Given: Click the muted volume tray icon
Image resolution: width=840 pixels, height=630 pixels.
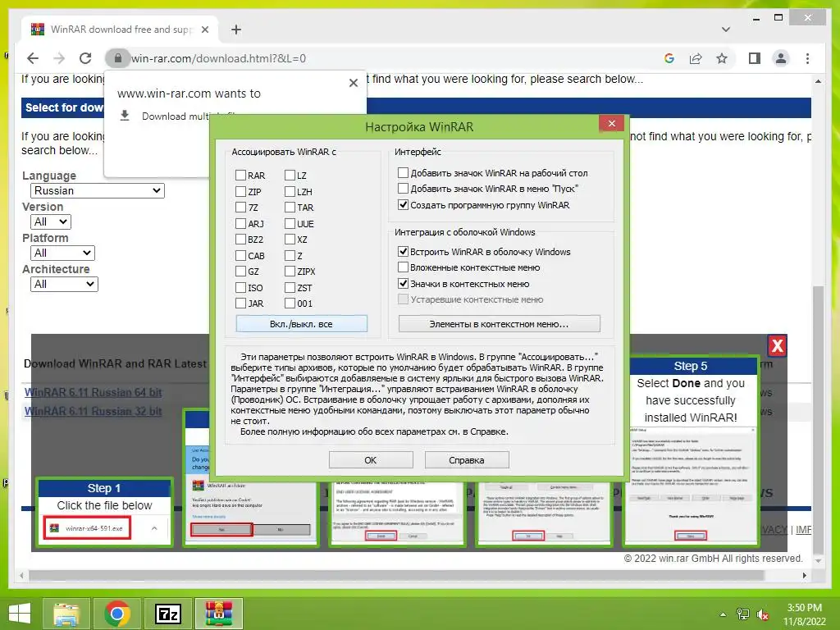Looking at the screenshot, I should [762, 614].
